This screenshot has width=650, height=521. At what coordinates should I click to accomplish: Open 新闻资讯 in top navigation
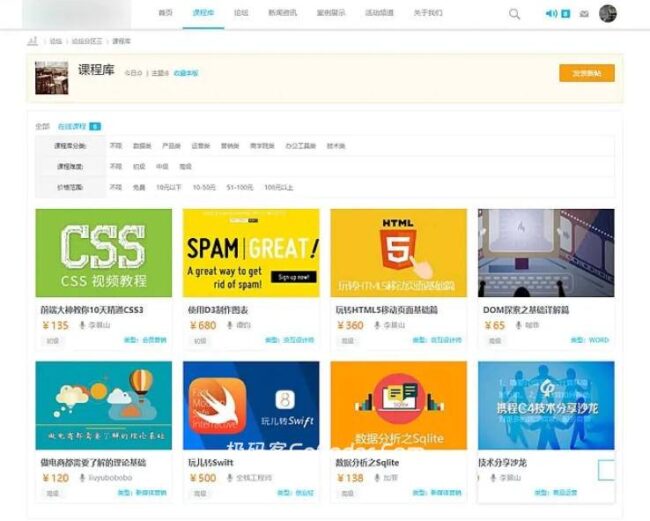coord(283,13)
